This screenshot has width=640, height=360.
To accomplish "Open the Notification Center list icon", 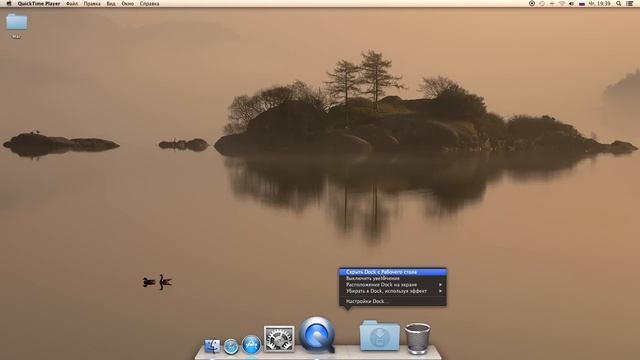I will point(630,3).
